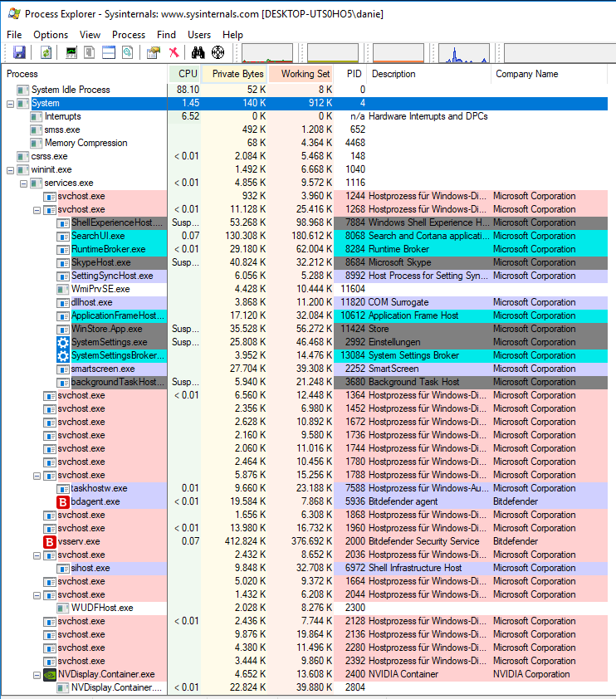Open the System Information graph icon
The image size is (616, 699).
71,52
